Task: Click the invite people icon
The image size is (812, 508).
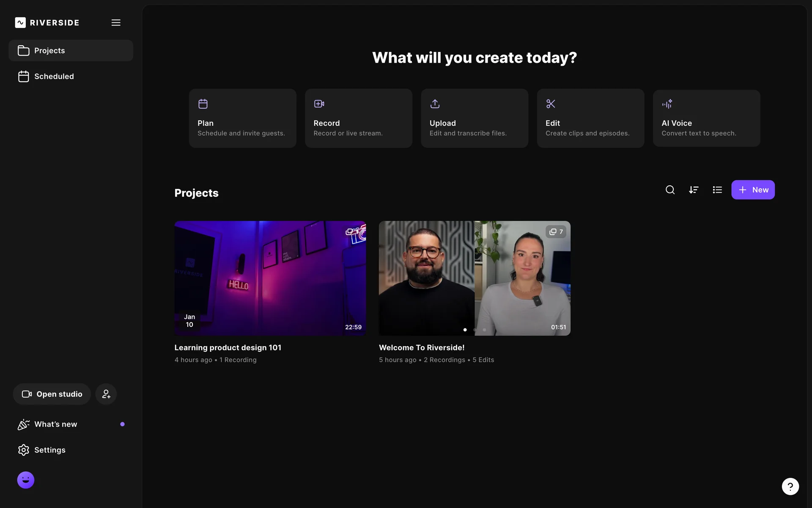Action: [106, 394]
